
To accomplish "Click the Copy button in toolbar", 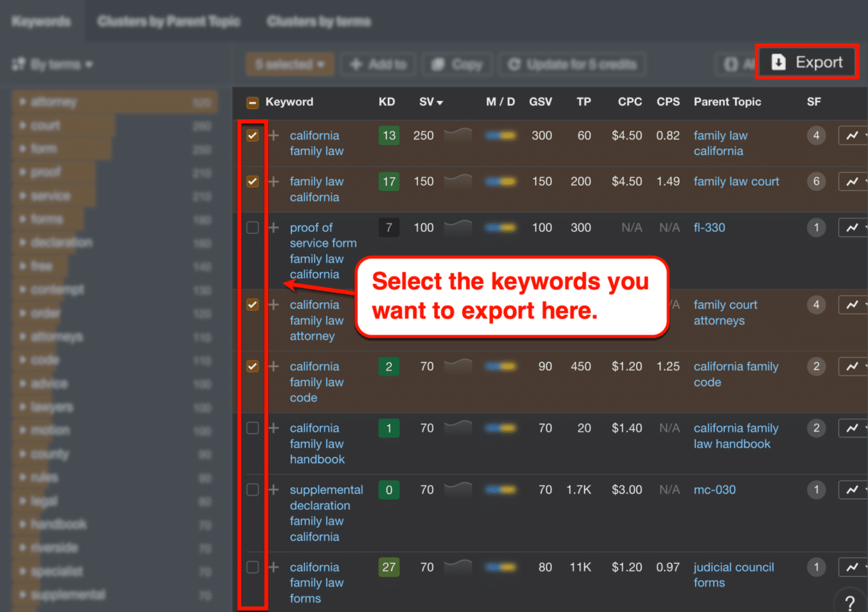I will (457, 64).
